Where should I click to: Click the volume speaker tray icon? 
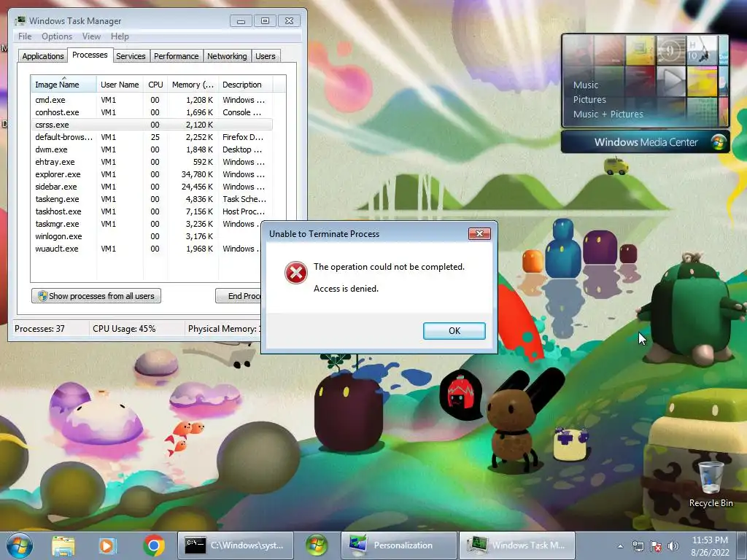pyautogui.click(x=673, y=546)
